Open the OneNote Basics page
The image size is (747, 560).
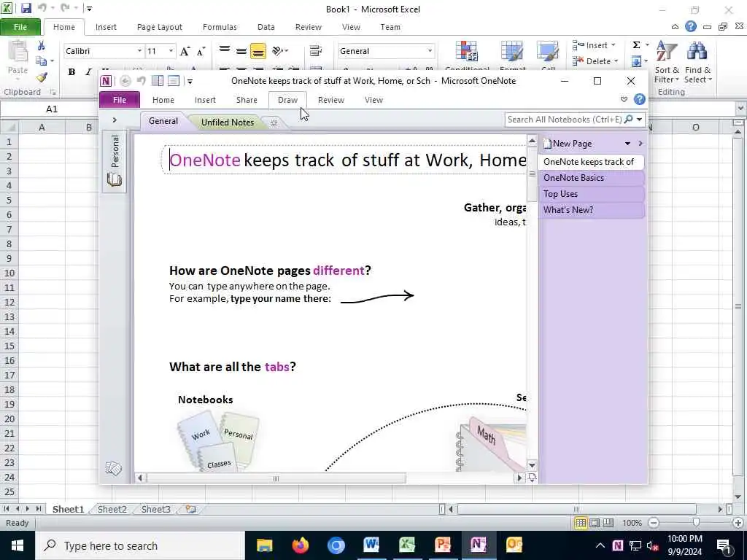pos(591,178)
